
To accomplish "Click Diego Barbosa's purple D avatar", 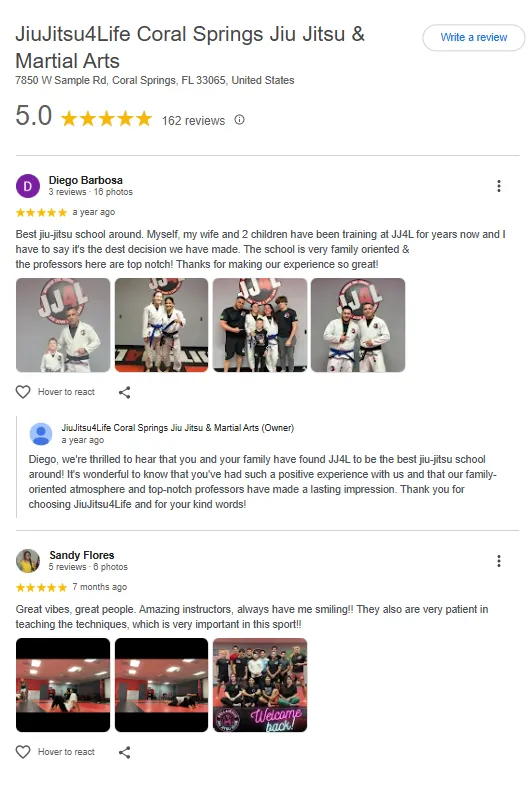I will pyautogui.click(x=28, y=186).
